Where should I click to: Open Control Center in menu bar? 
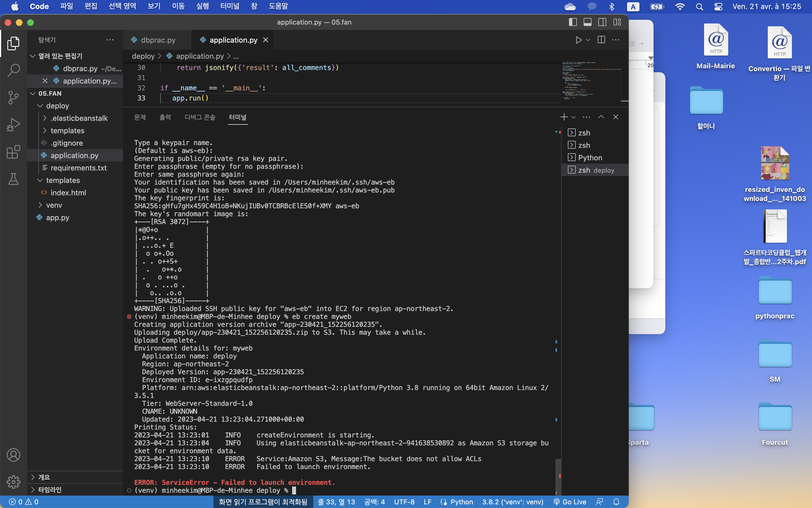pos(718,7)
